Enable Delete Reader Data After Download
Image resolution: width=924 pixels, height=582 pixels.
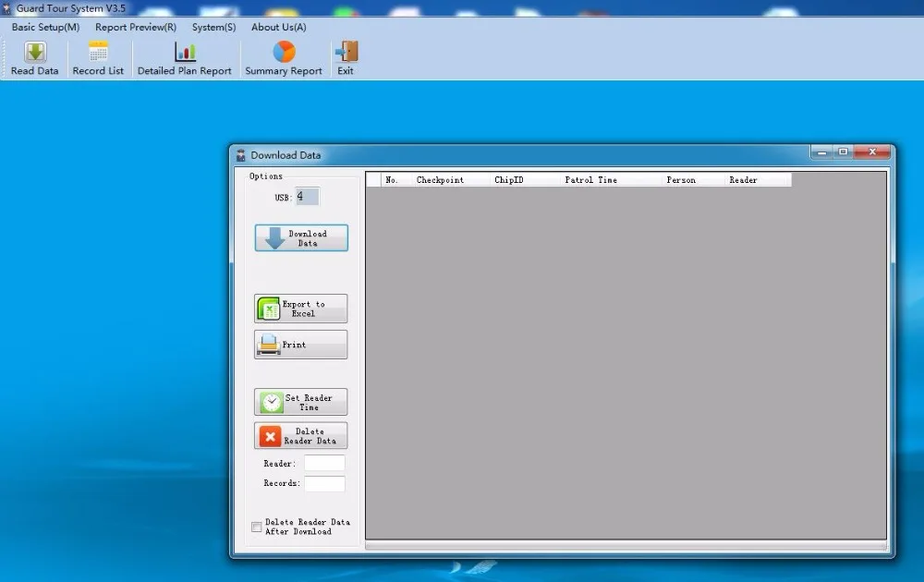pos(256,527)
